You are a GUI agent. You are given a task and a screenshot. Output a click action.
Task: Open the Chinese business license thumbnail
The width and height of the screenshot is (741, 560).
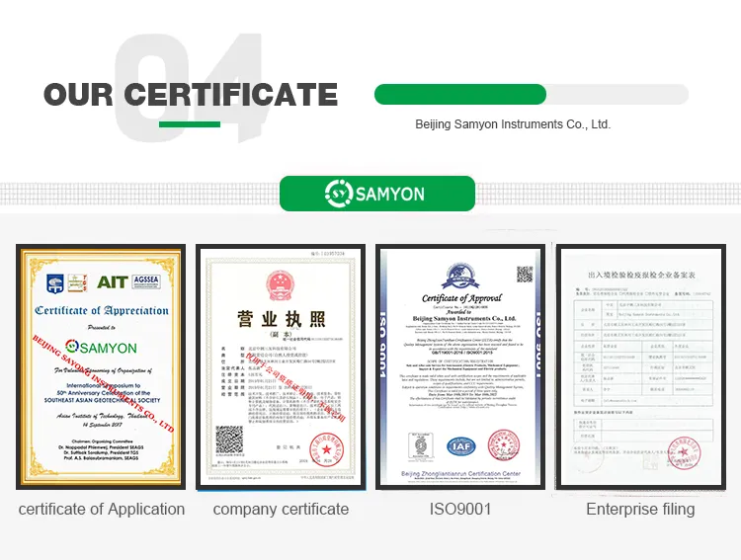(281, 367)
